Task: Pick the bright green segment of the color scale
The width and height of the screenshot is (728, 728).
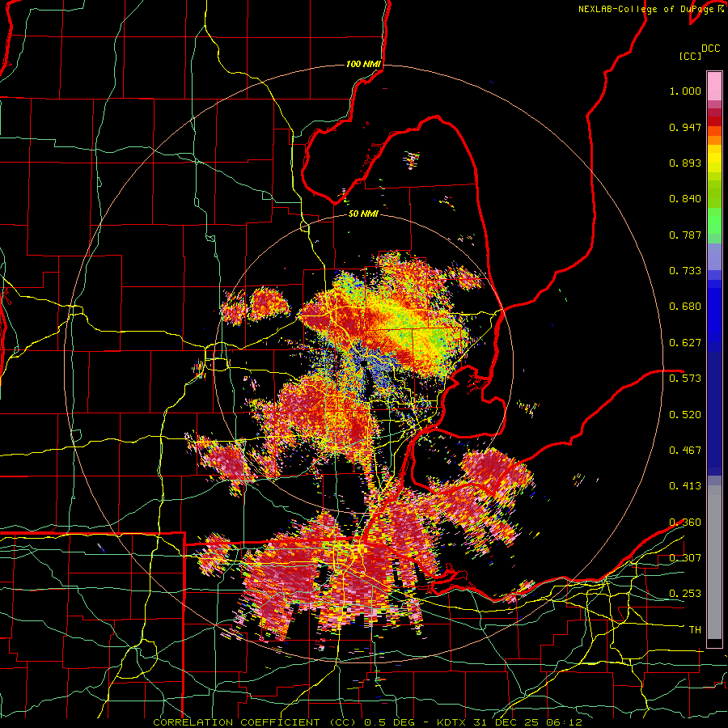Action: 714,221
